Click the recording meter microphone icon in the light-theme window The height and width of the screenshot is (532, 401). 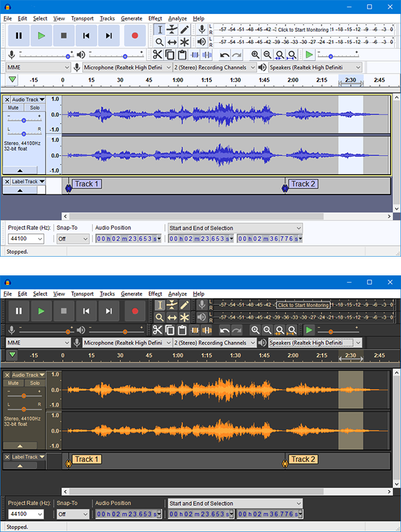[x=202, y=29]
